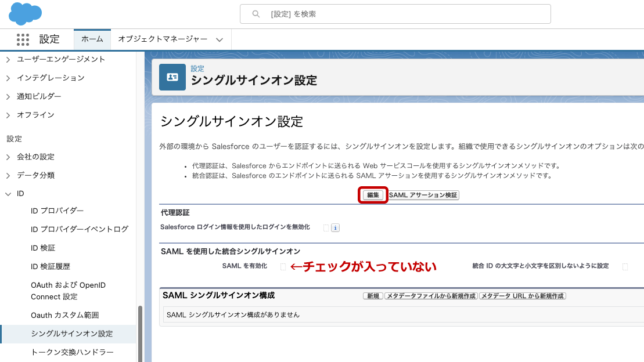
Task: Open ID プロバイダー in the sidebar
Action: 57,211
